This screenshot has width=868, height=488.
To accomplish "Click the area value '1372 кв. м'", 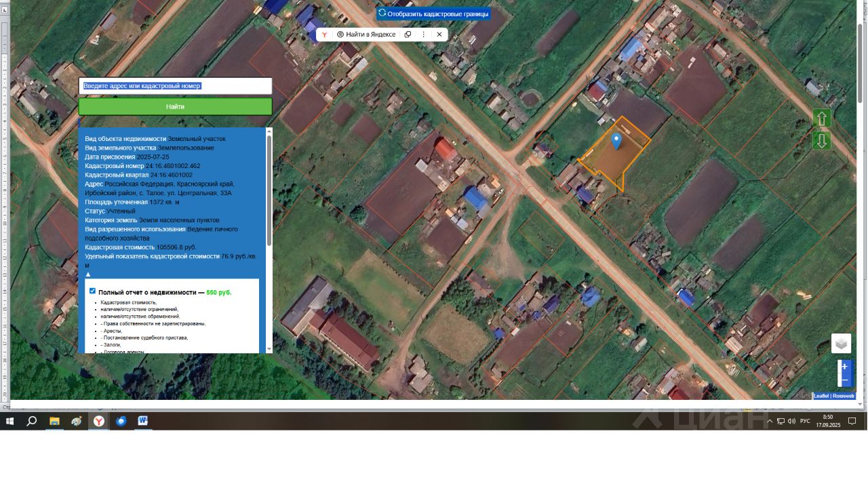I will 165,202.
